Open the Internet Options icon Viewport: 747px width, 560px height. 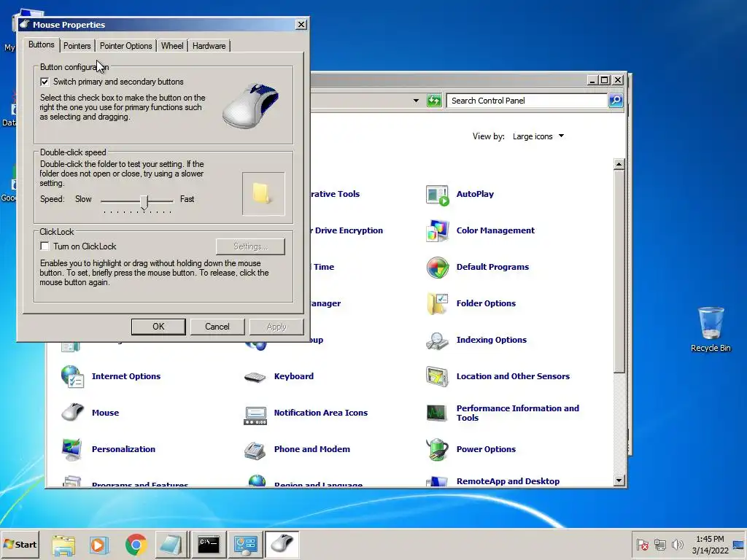(72, 376)
